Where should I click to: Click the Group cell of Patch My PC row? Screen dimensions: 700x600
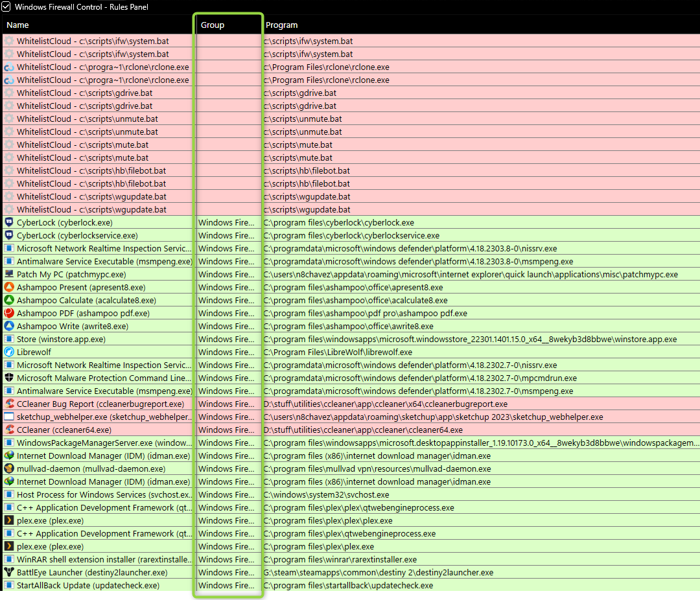coord(229,275)
